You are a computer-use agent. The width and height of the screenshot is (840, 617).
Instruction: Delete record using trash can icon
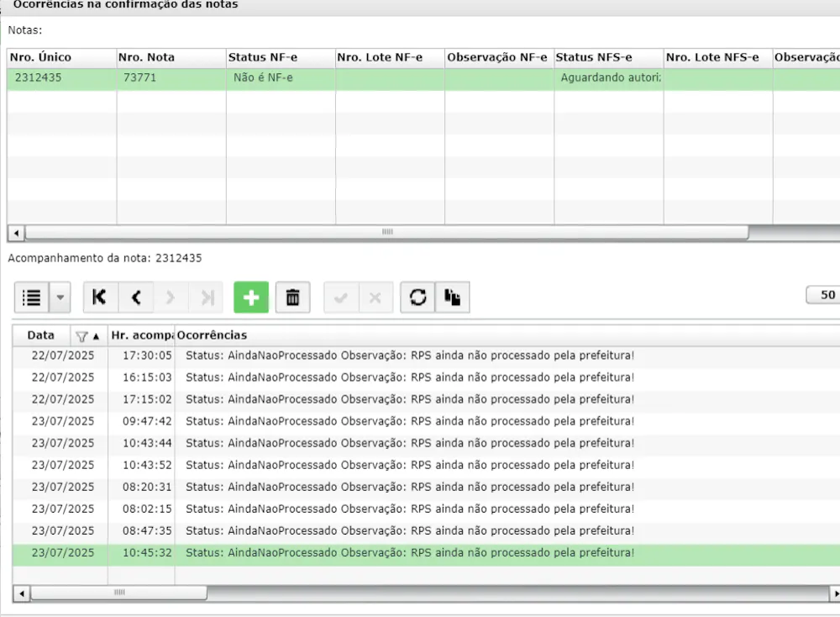click(x=292, y=297)
